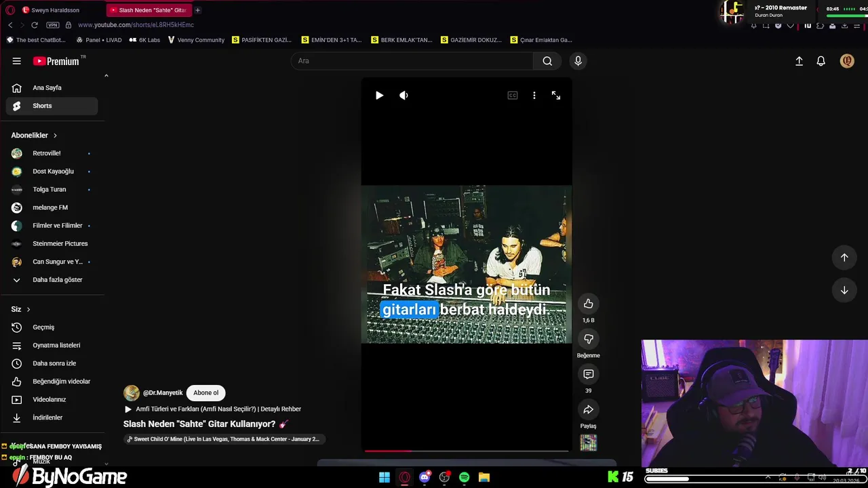Open Spotify from the taskbar
Image resolution: width=868 pixels, height=488 pixels.
coord(464,477)
